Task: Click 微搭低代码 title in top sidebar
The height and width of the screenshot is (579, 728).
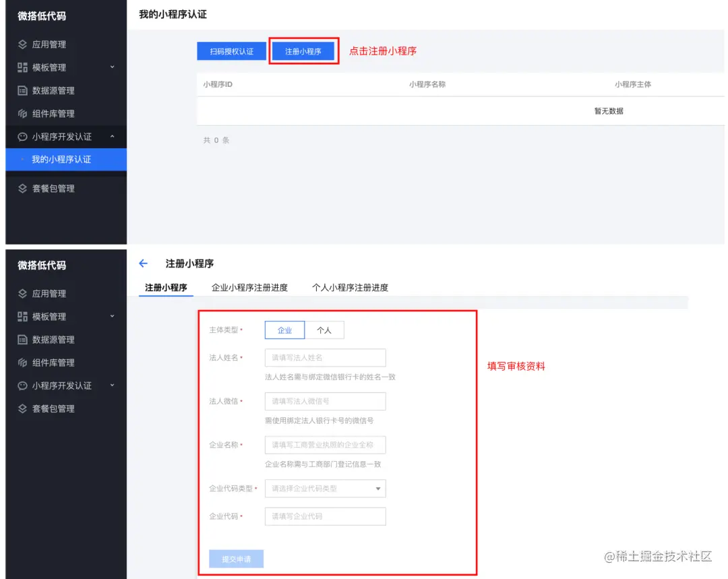Action: (42, 16)
